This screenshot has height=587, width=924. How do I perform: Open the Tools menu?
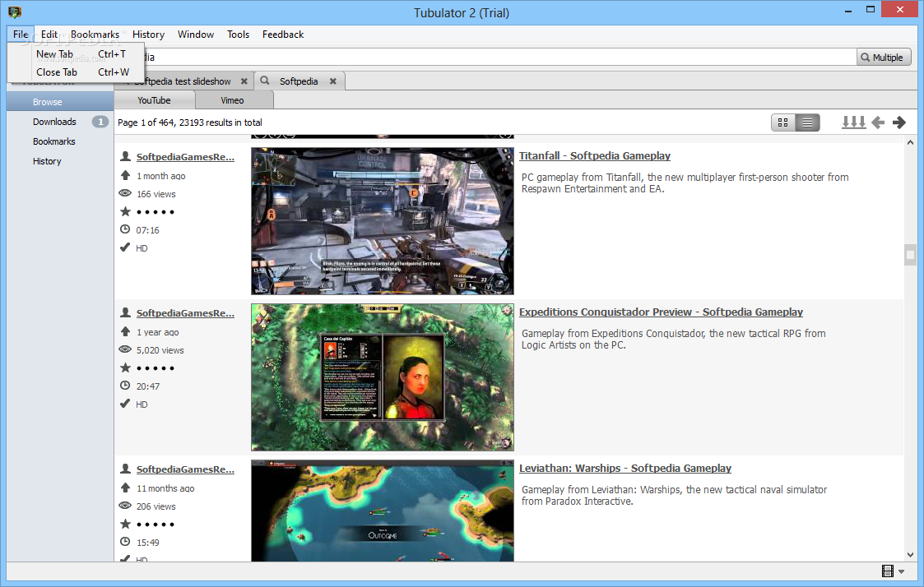pos(238,35)
